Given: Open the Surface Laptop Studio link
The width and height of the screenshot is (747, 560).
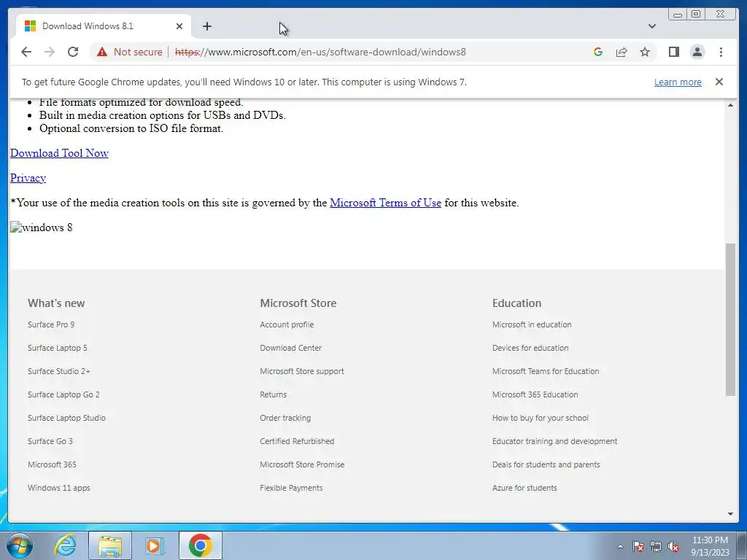Looking at the screenshot, I should point(66,418).
